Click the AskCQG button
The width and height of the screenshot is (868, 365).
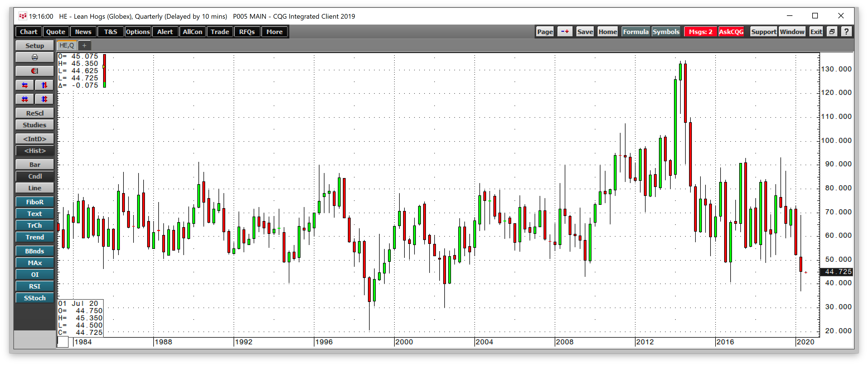[731, 32]
